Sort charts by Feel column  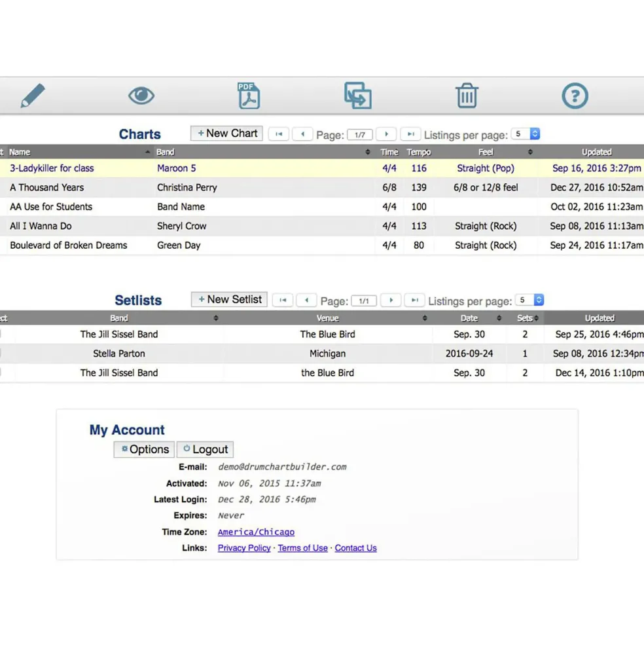486,152
